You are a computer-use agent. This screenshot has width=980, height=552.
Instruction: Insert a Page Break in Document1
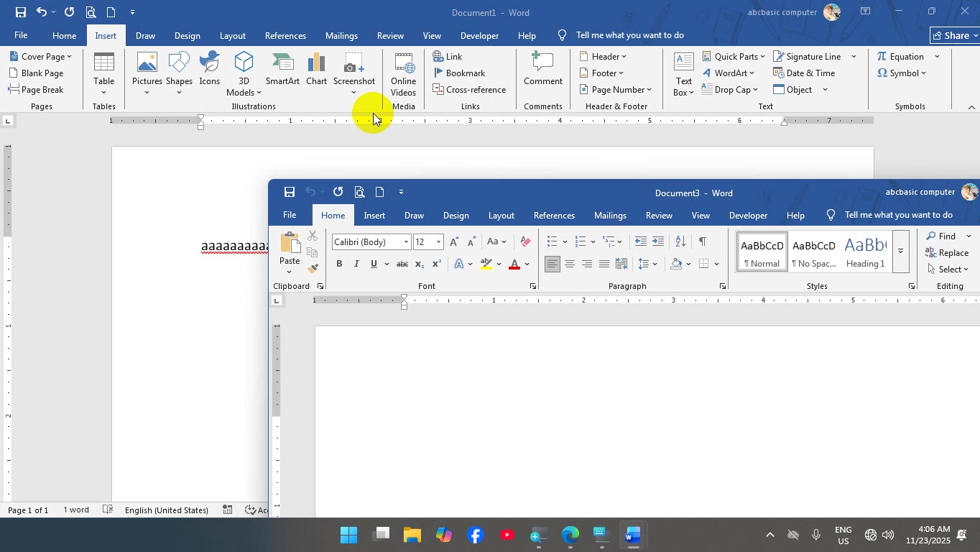pyautogui.click(x=36, y=90)
